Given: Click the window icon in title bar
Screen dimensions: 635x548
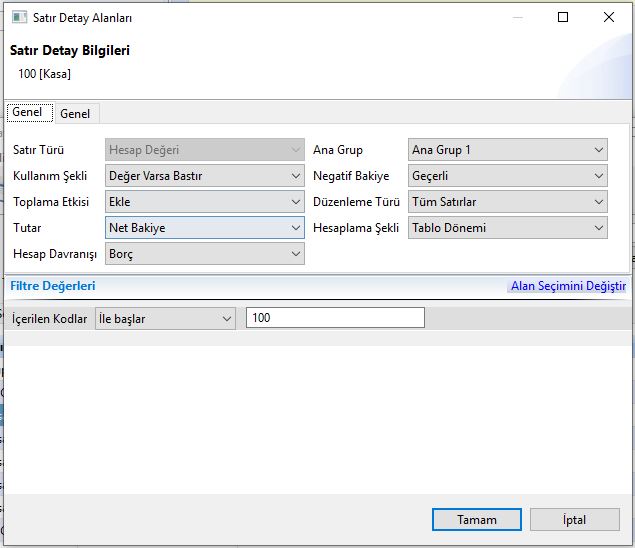Looking at the screenshot, I should coord(17,17).
